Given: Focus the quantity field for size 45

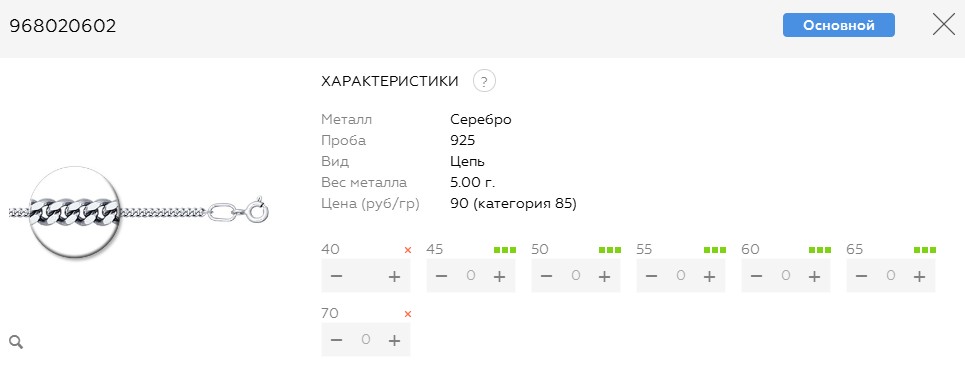Looking at the screenshot, I should 471,276.
